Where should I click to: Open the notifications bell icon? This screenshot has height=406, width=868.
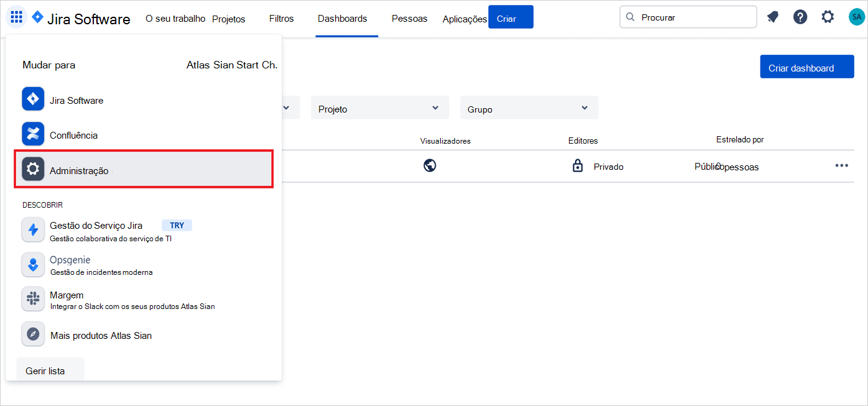[x=772, y=17]
